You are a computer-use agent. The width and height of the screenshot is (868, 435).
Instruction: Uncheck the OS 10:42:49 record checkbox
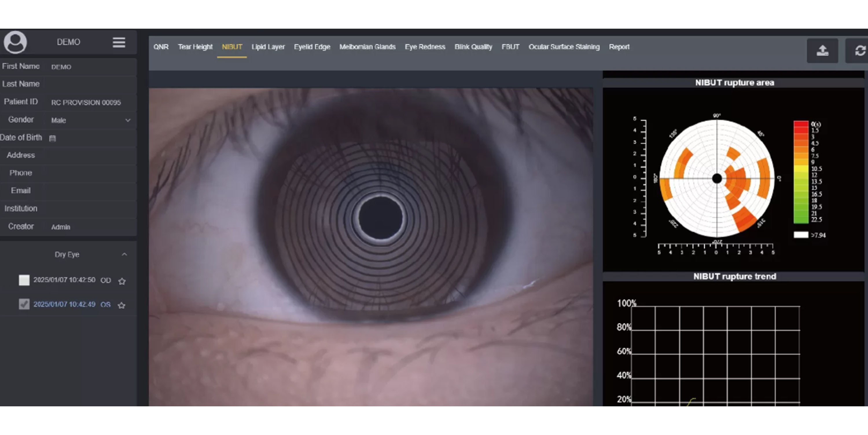tap(24, 304)
